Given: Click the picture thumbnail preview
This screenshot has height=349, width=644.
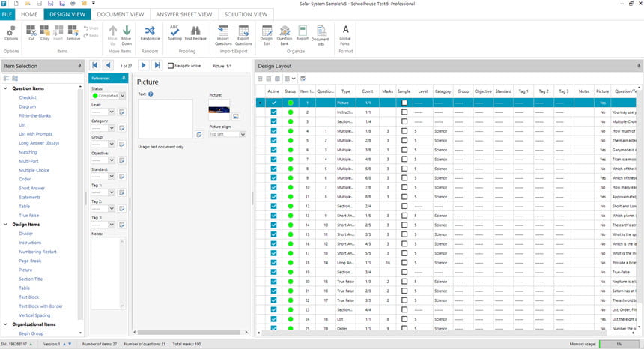Looking at the screenshot, I should [219, 109].
